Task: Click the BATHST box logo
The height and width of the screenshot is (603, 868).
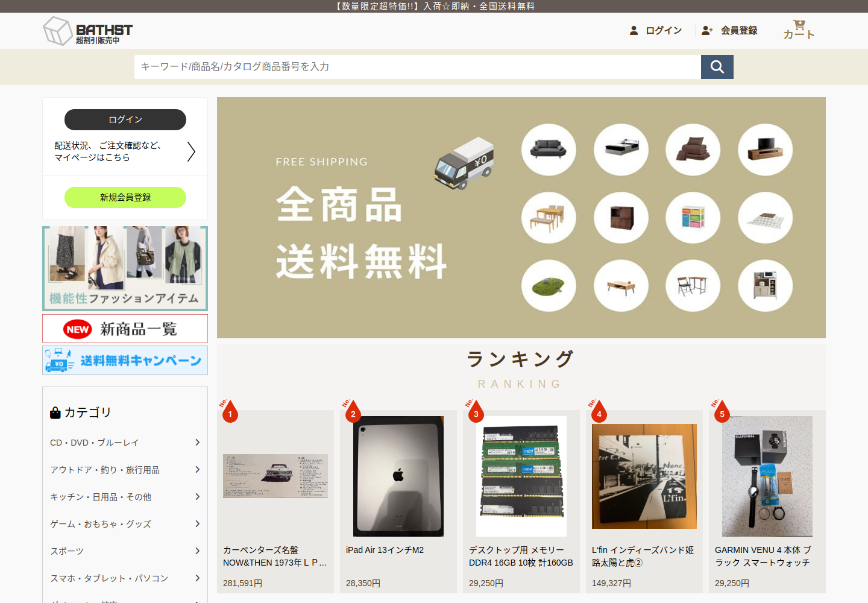Action: pyautogui.click(x=87, y=31)
